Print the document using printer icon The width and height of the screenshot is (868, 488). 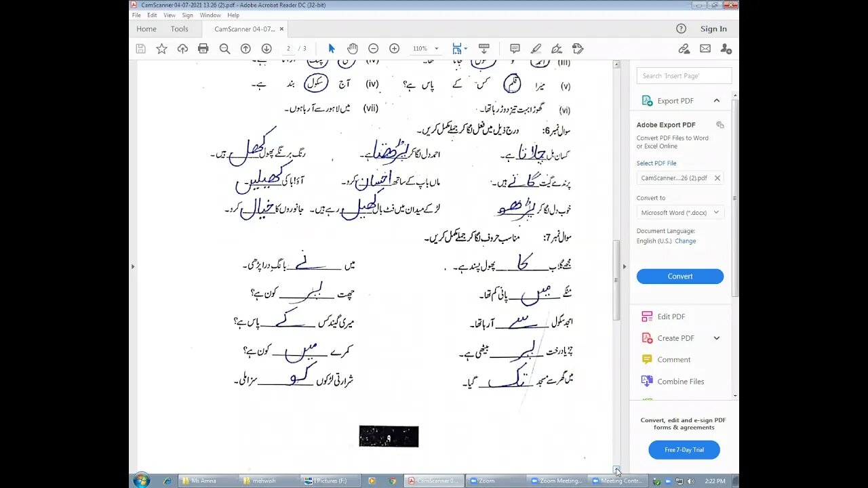point(203,49)
